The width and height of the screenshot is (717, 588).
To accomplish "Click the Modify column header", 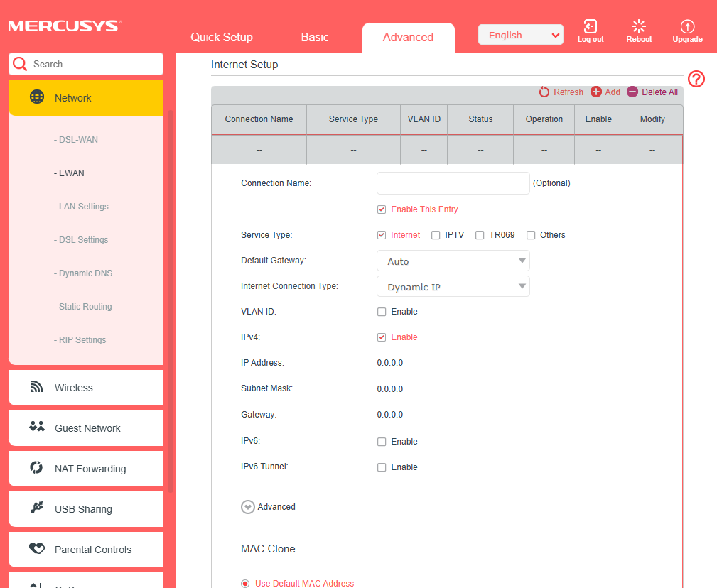I will click(x=652, y=119).
